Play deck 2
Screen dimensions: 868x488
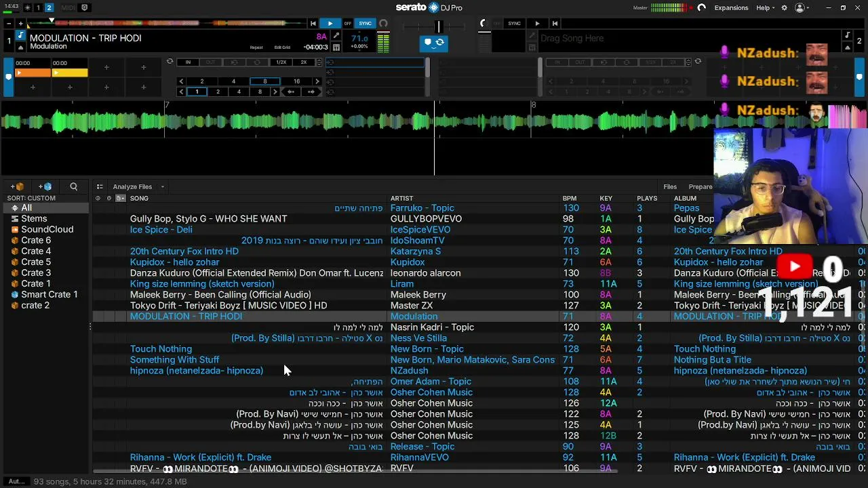537,24
